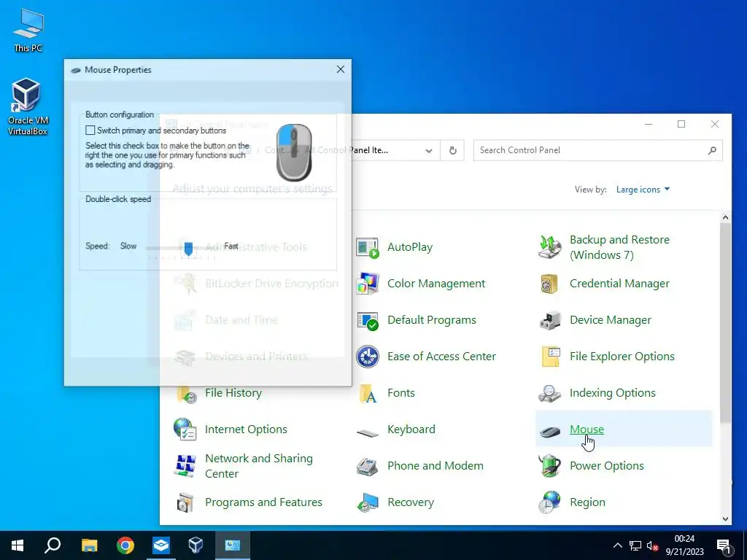Click the Power Options link text

(x=606, y=466)
